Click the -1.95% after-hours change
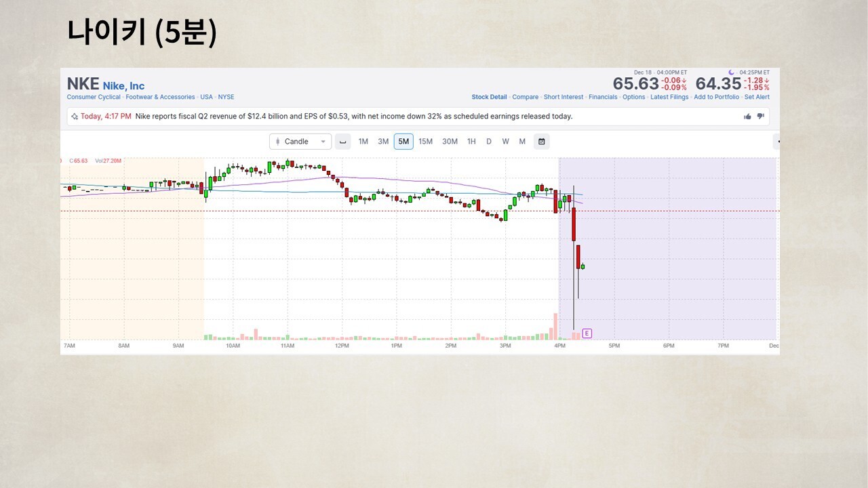 (757, 88)
